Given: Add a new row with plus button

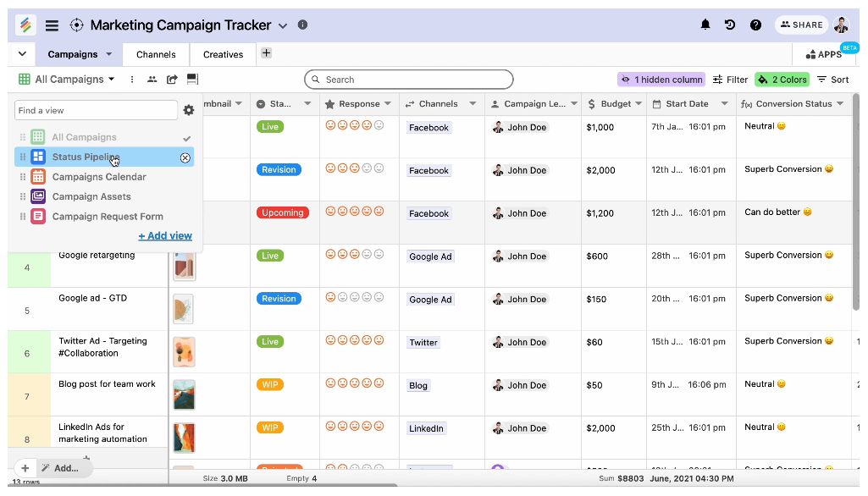Looking at the screenshot, I should [25, 468].
